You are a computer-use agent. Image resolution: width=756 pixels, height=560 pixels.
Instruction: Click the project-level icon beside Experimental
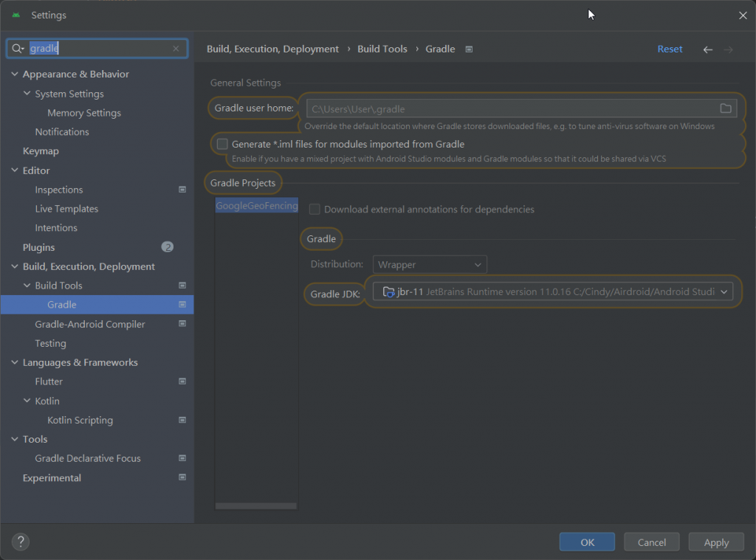click(x=182, y=477)
